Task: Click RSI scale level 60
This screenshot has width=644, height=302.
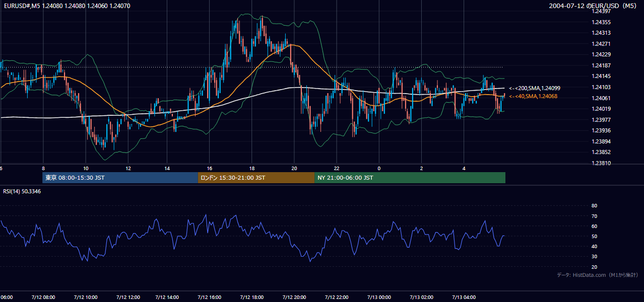Action: pos(594,226)
